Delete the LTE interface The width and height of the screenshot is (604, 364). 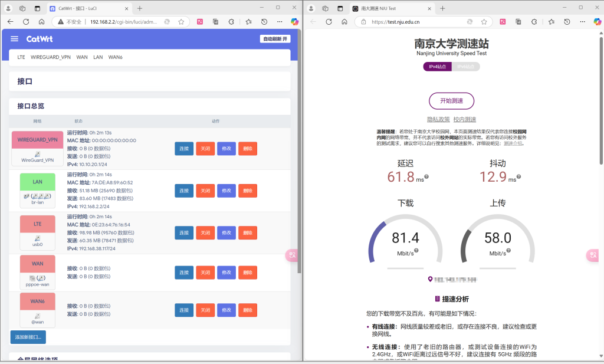coord(248,232)
